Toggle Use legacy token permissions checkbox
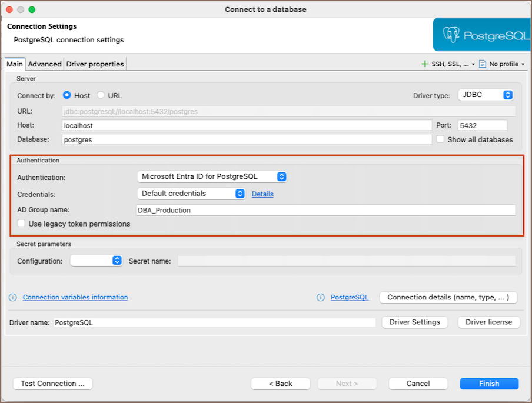532x403 pixels. 22,224
